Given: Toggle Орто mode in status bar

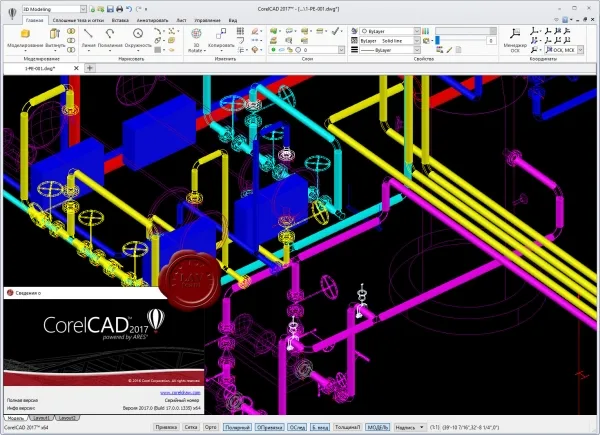Looking at the screenshot, I should [210, 427].
